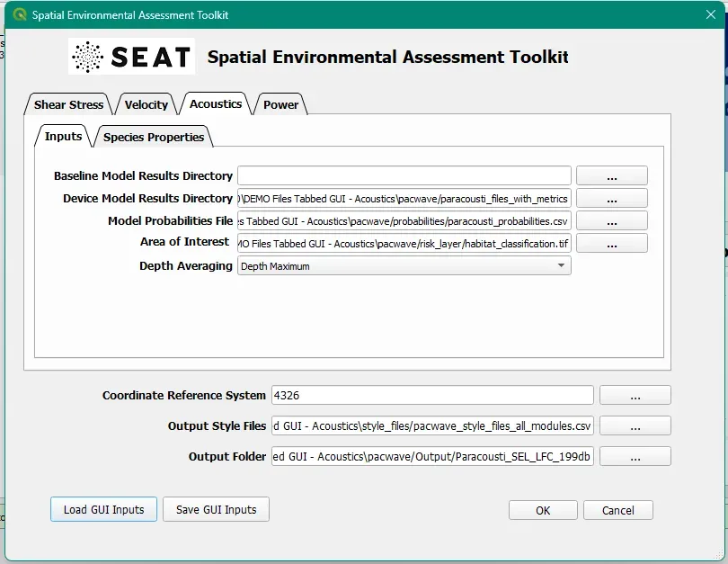Viewport: 728px width, 564px height.
Task: Click the Cancel button
Action: pos(618,510)
